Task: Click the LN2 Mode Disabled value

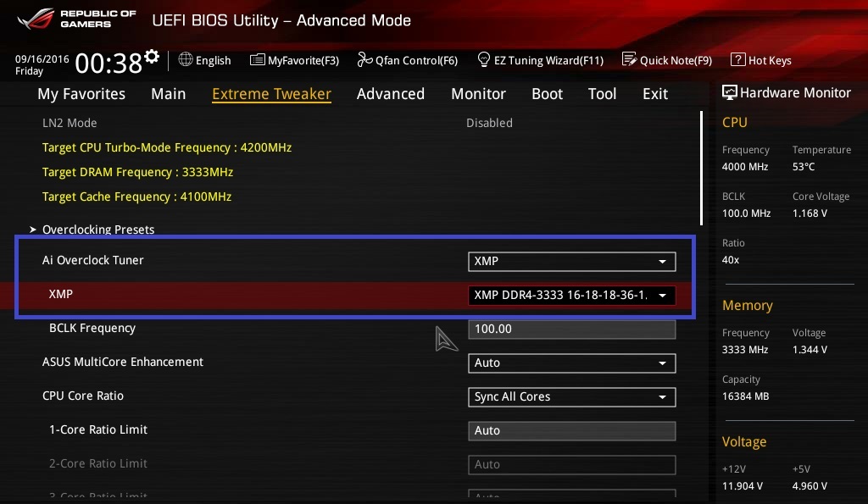Action: tap(489, 123)
